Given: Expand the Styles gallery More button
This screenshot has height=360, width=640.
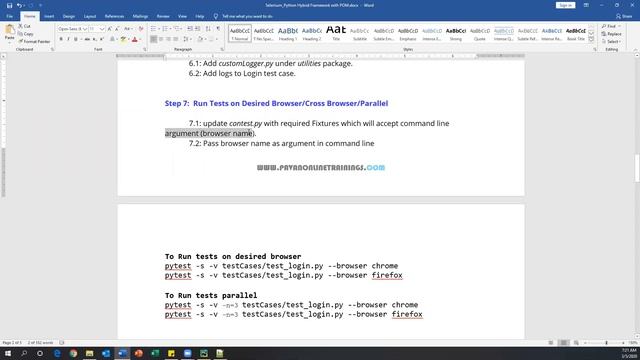Looking at the screenshot, I should pos(591,39).
